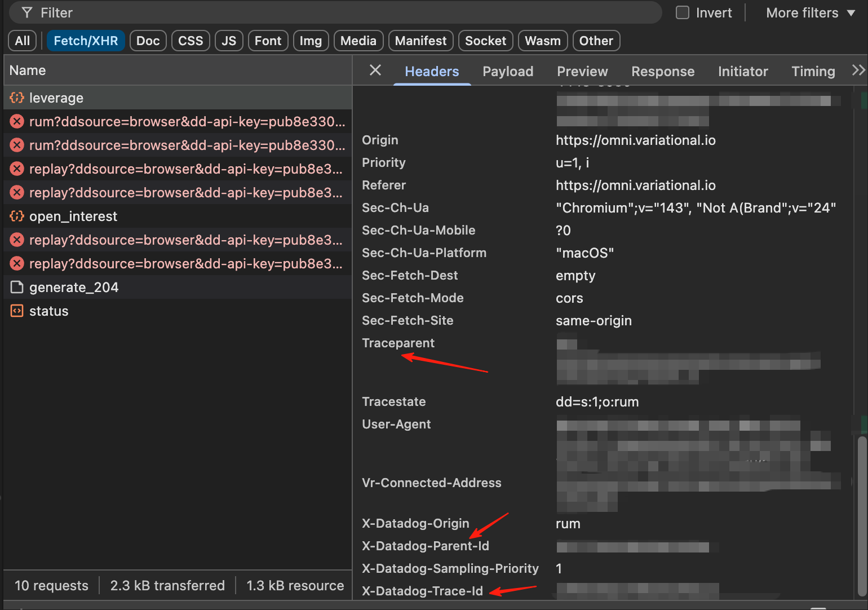Select the All filter type

pyautogui.click(x=23, y=41)
